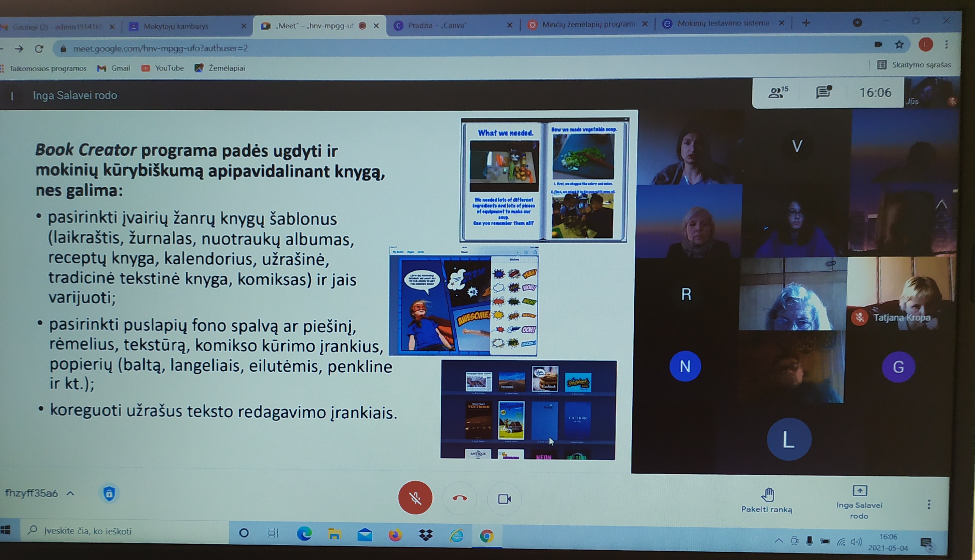Launch Internet Explorer from taskbar
The height and width of the screenshot is (560, 975).
click(x=457, y=536)
